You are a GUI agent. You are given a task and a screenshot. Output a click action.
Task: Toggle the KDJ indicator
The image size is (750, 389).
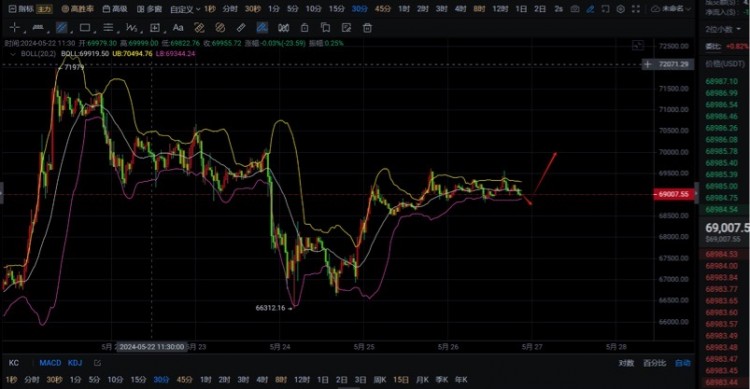click(x=75, y=363)
